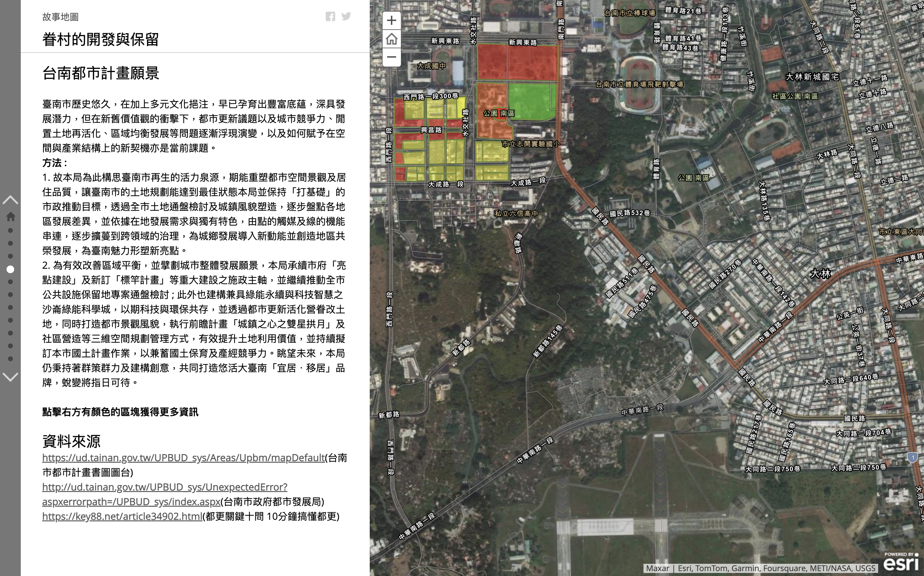Go to story home section icon
Screen dimensions: 924x576
(x=11, y=216)
